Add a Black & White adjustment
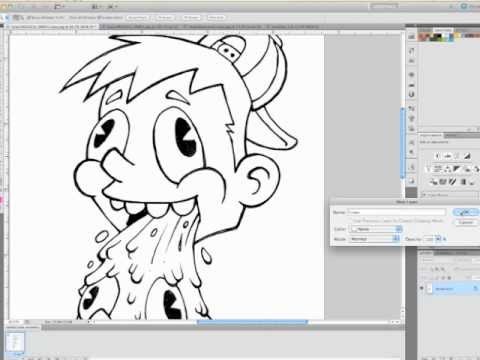Image resolution: width=480 pixels, height=360 pixels. point(457,169)
